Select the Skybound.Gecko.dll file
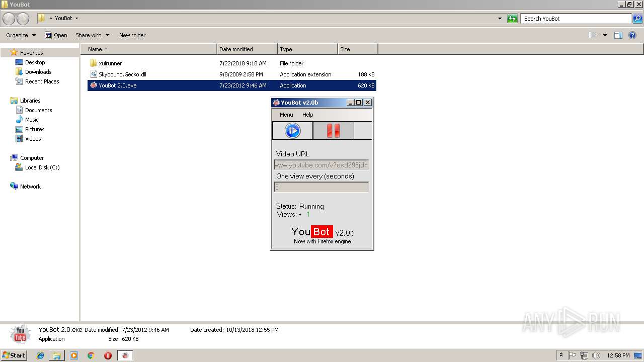This screenshot has width=644, height=362. point(122,74)
